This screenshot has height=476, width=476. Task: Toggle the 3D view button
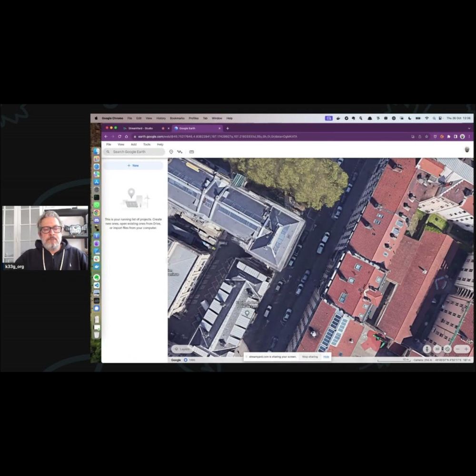coord(437,349)
